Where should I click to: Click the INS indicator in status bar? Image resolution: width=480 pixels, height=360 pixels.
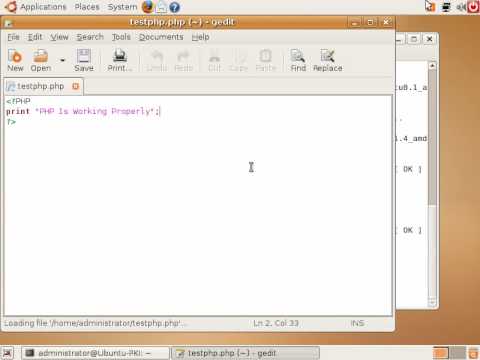(357, 323)
